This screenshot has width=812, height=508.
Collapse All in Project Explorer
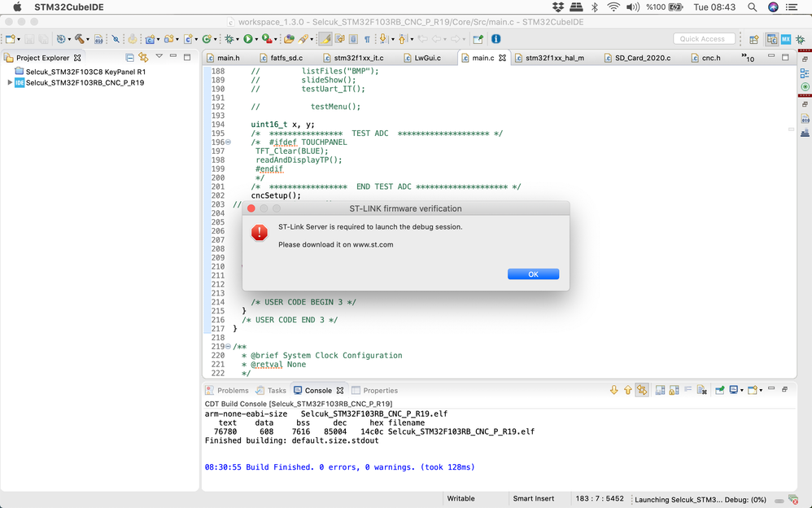[129, 58]
